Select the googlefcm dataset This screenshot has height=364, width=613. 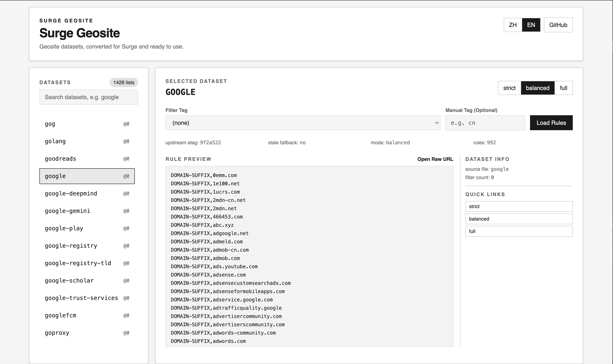tap(87, 315)
